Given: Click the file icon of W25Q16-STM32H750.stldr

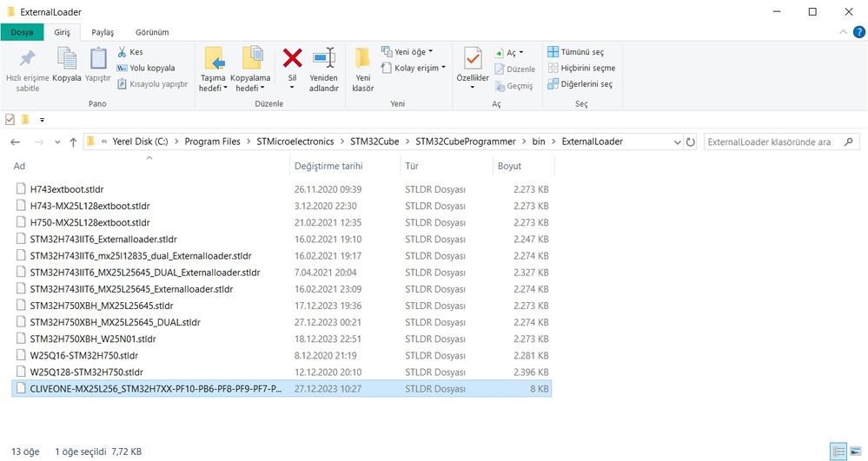Looking at the screenshot, I should tap(21, 355).
